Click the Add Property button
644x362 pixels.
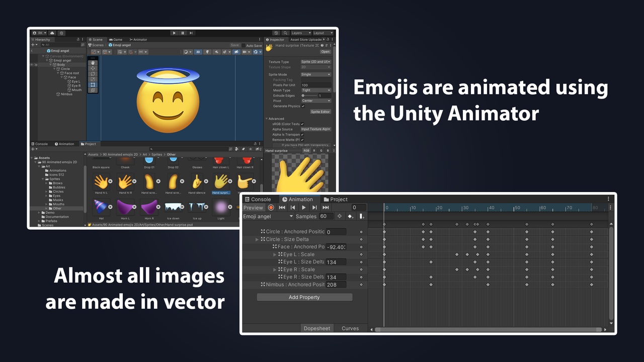click(304, 297)
